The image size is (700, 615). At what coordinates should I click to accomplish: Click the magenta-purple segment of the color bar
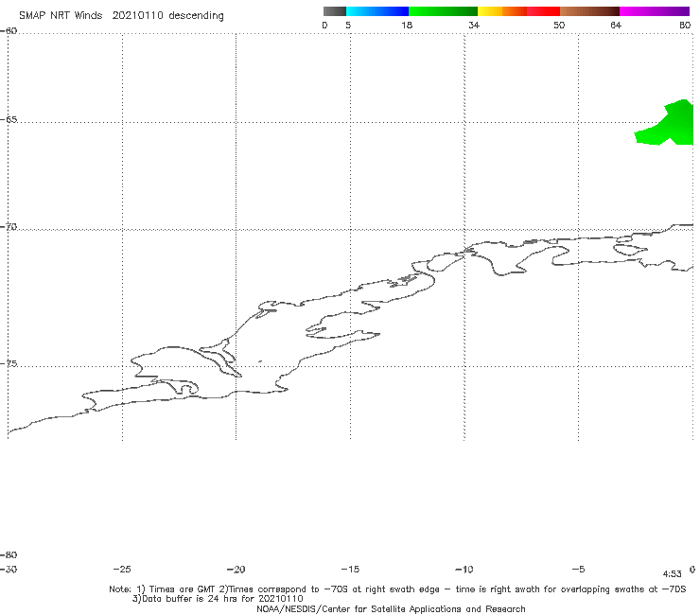(x=655, y=11)
